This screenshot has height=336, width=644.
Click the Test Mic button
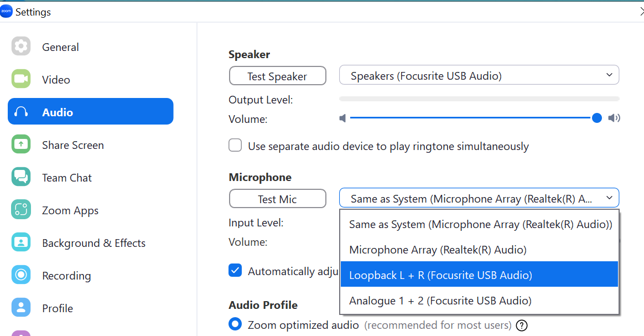[x=278, y=199]
